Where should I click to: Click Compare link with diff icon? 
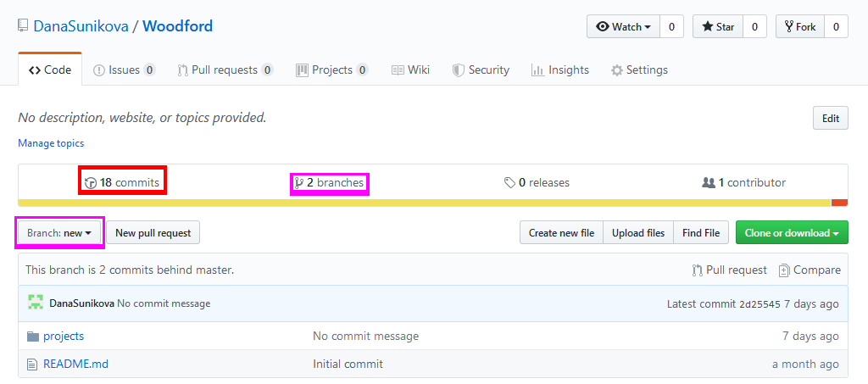[x=810, y=270]
